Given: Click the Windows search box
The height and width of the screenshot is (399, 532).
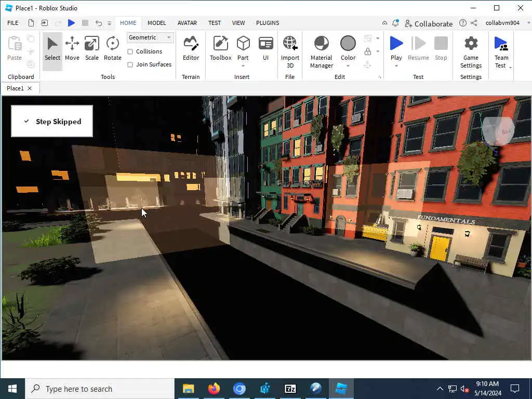Looking at the screenshot, I should 100,389.
